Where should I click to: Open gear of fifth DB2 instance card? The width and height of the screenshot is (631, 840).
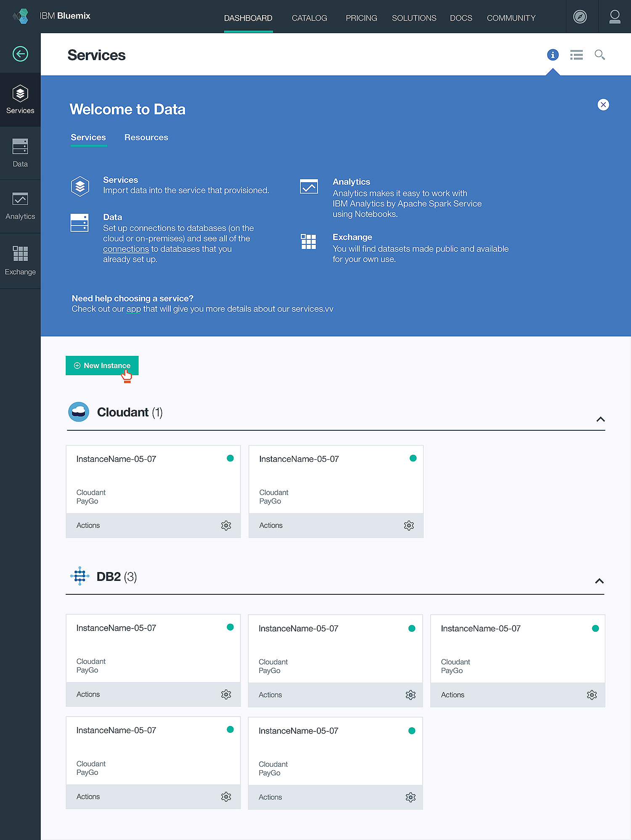pyautogui.click(x=411, y=797)
